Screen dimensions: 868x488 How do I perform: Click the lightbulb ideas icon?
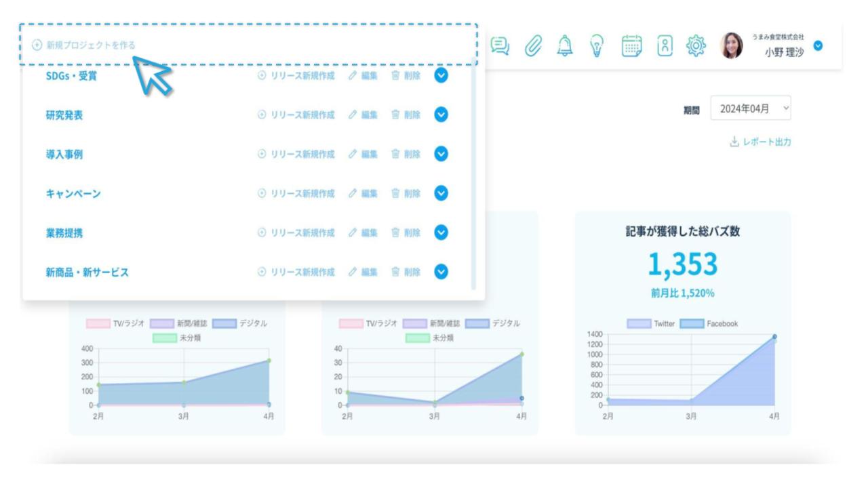596,45
